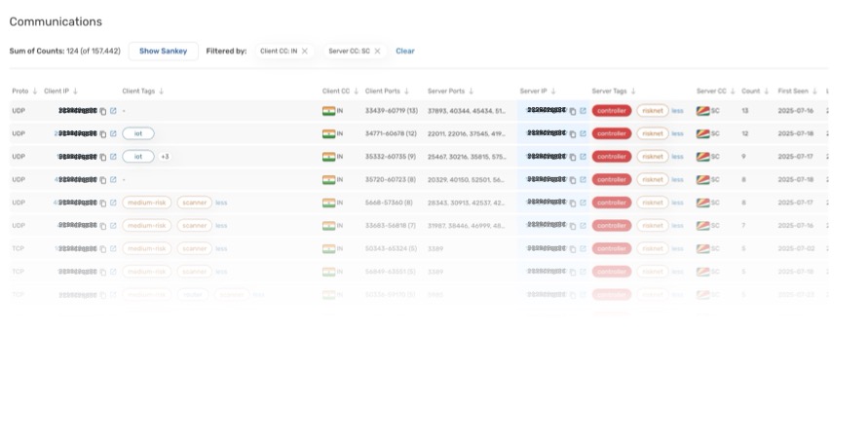This screenshot has height=442, width=868.
Task: Select server port 3389 in ports 50343-65324 row
Action: [435, 249]
